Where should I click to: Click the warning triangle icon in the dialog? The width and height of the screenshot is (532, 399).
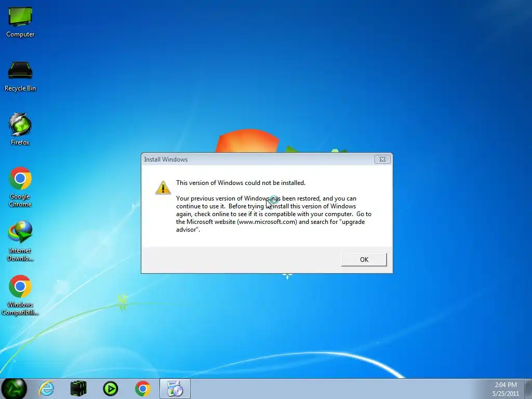coord(163,188)
